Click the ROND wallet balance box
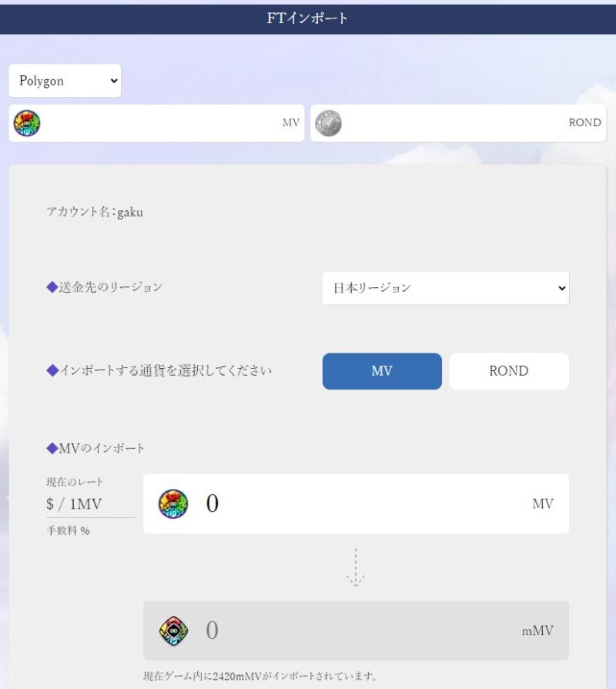 tap(458, 123)
